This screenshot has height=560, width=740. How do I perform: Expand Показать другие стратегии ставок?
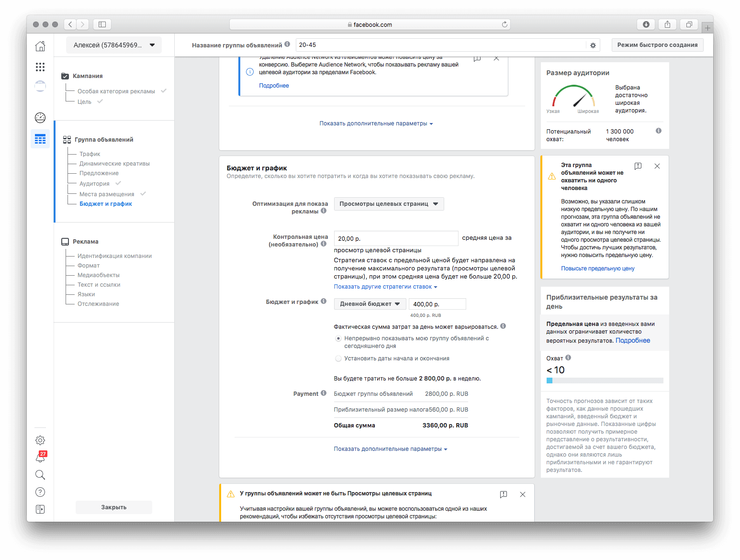(386, 287)
